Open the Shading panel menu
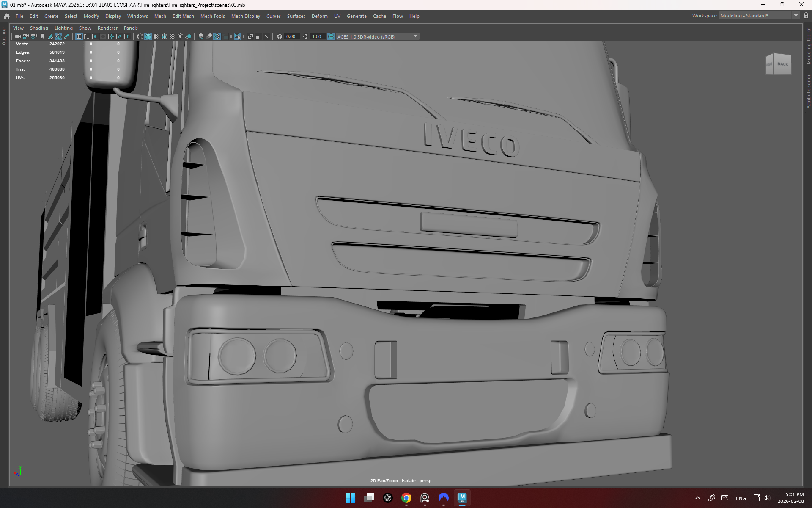Screen dimensions: 812x508 39,28
